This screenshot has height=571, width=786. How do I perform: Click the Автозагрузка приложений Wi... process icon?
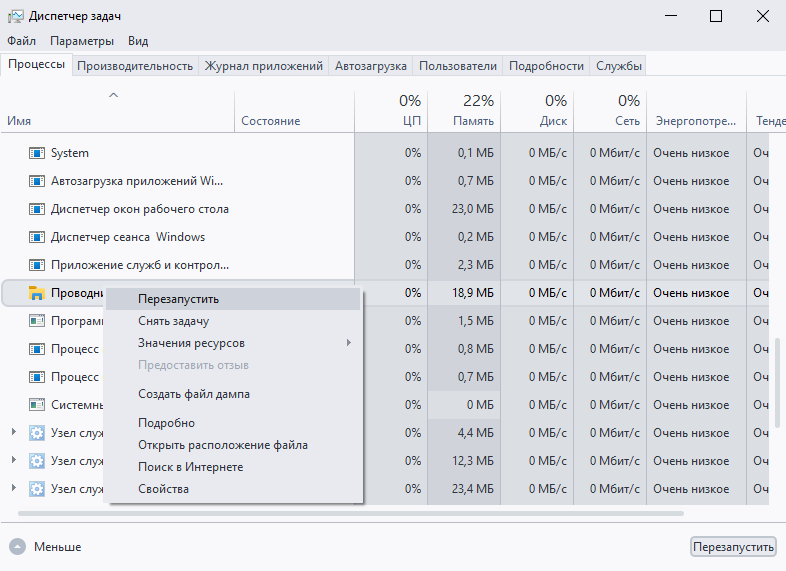(37, 181)
